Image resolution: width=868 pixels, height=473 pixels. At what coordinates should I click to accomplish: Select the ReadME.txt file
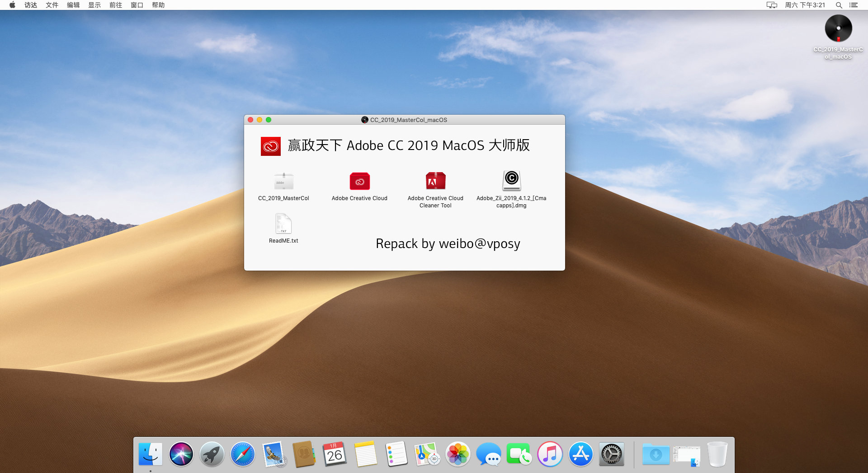pos(283,224)
